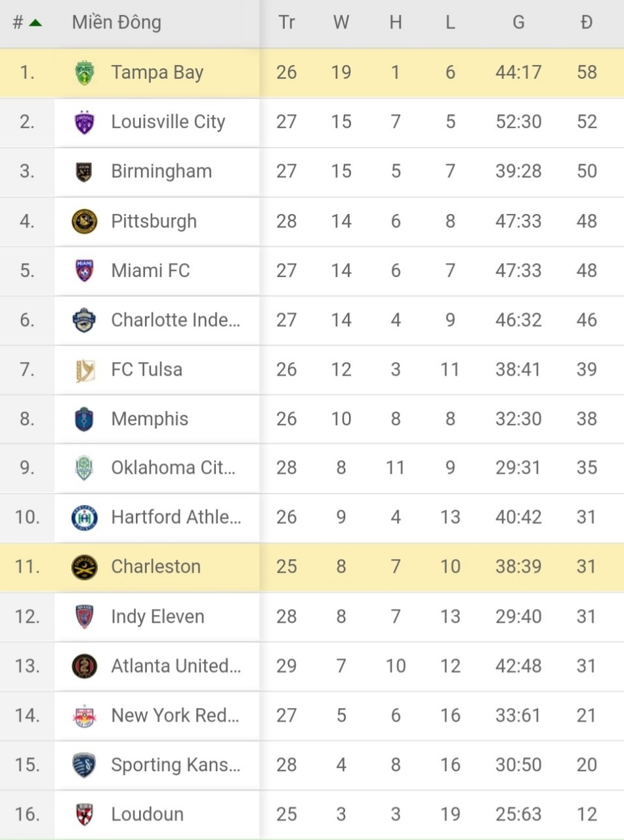Click the FC Tulsa team logo
Viewport: 624px width, 840px height.
point(85,369)
